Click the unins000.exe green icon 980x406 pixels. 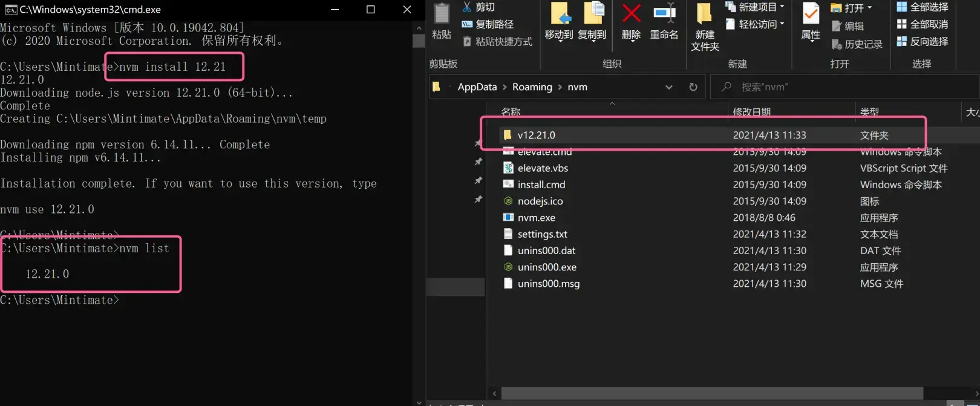pos(508,267)
